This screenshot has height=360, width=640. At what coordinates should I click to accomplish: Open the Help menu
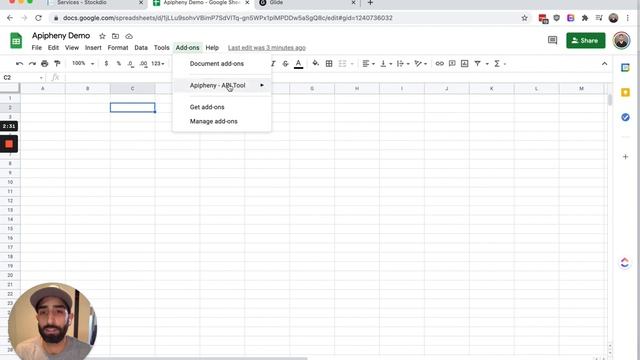pyautogui.click(x=212, y=48)
